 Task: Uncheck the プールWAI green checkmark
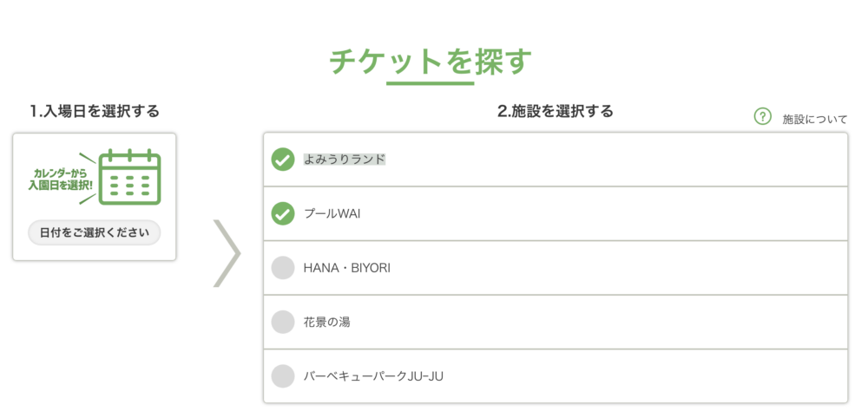pyautogui.click(x=283, y=213)
